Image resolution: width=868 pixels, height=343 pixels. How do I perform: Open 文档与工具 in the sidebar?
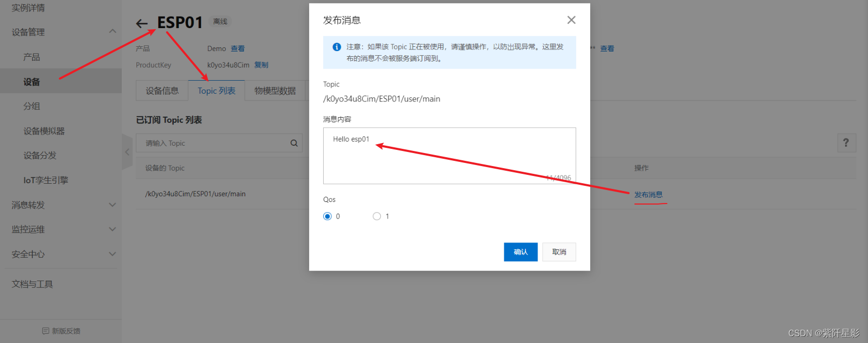click(32, 284)
